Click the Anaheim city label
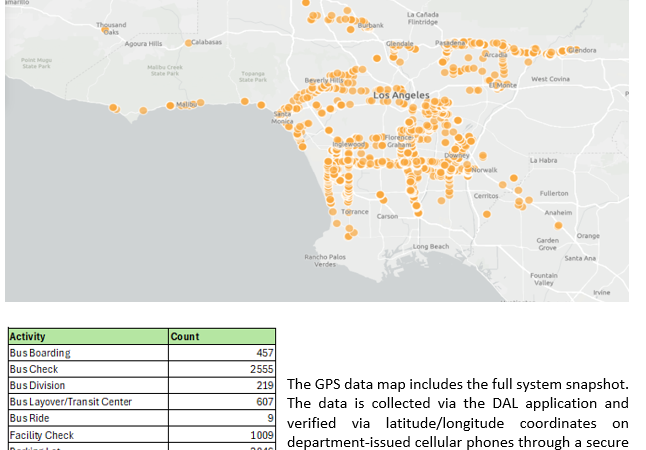 pos(558,213)
